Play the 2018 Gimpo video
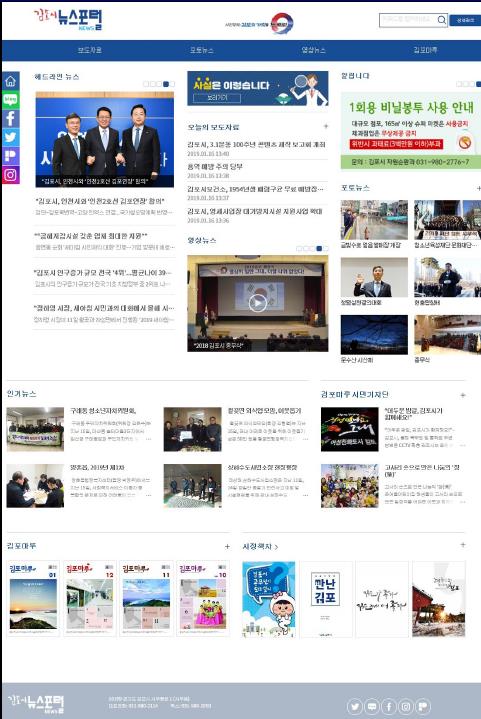 [257, 303]
